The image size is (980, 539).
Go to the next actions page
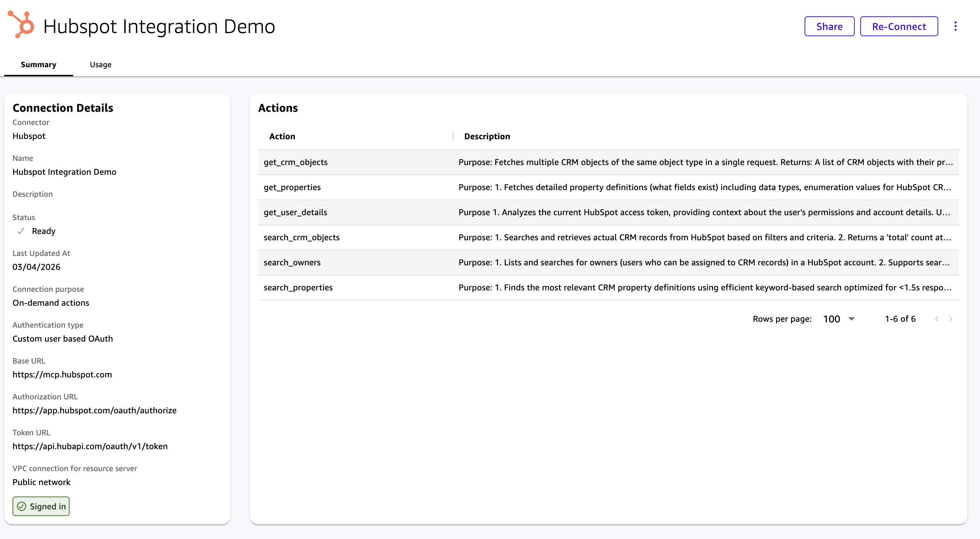tap(951, 319)
